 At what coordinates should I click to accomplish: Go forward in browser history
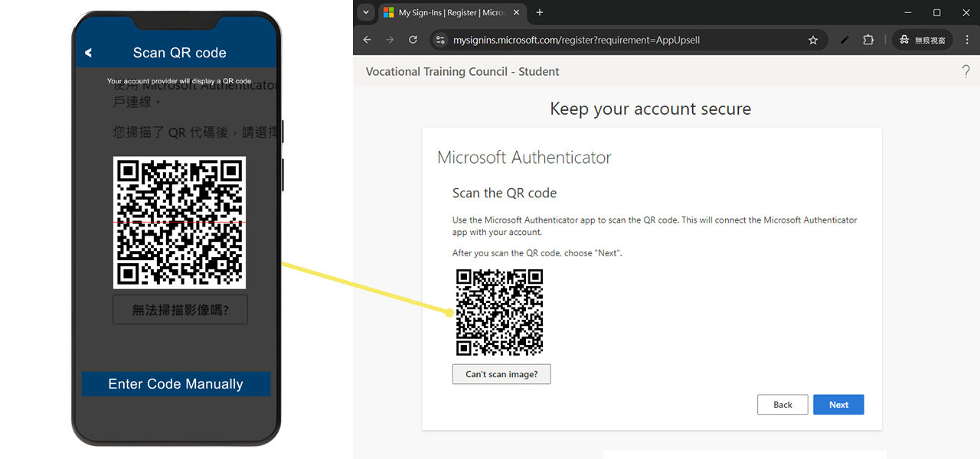tap(390, 41)
